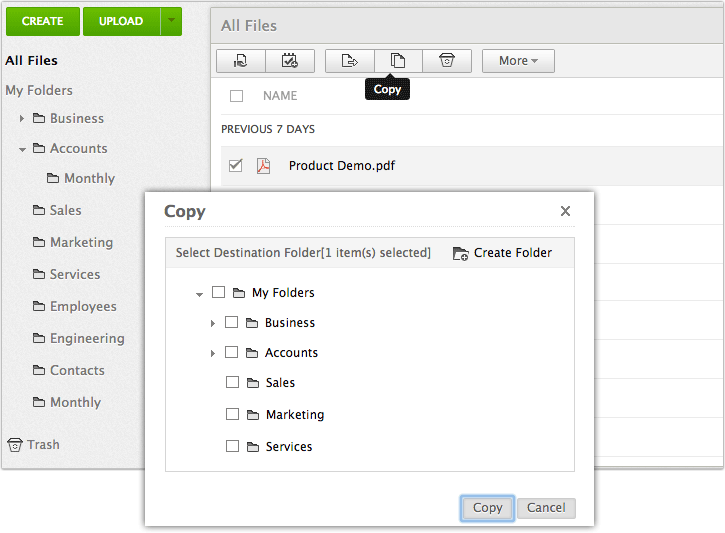The height and width of the screenshot is (533, 725).
Task: Uncheck the Product Demo.pdf checkbox
Action: pyautogui.click(x=236, y=165)
